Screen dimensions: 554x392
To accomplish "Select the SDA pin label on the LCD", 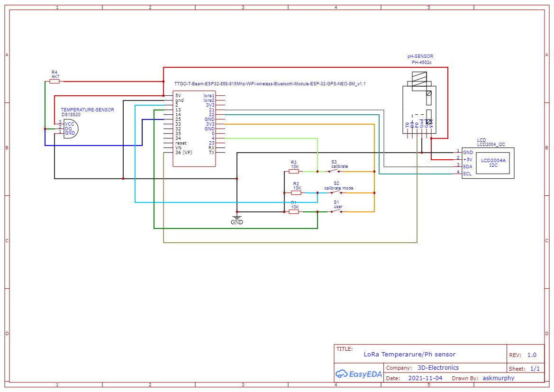I will tap(467, 167).
